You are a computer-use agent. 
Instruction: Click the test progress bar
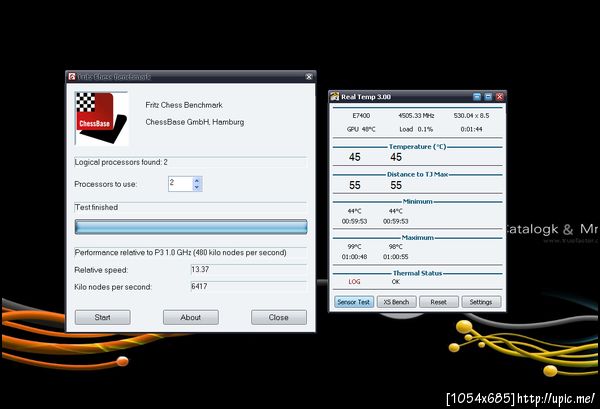click(191, 227)
